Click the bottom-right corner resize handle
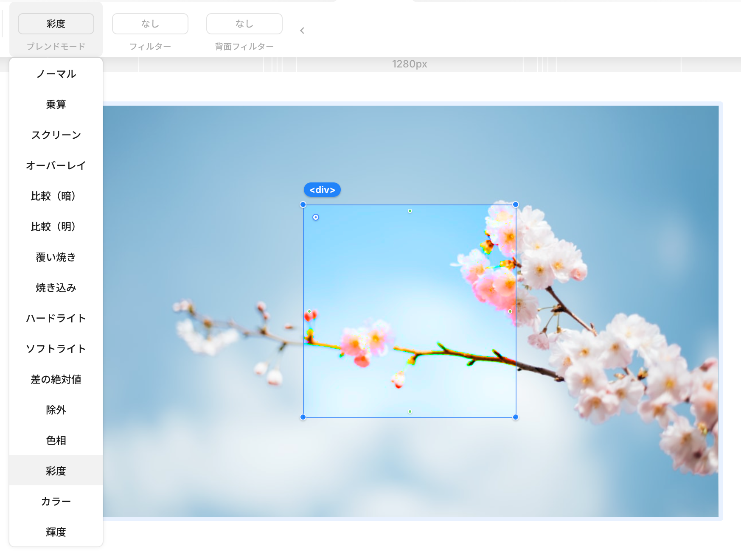 (x=516, y=417)
